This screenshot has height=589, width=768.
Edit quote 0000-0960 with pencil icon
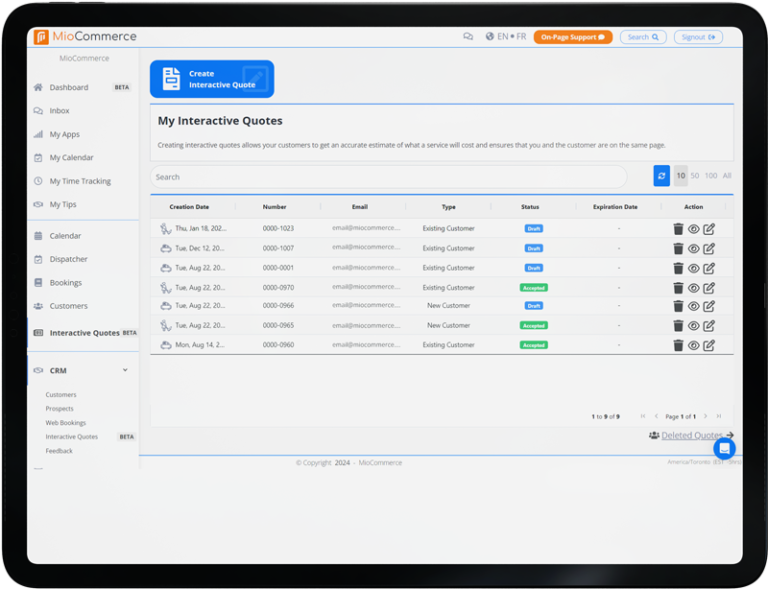[x=709, y=345]
